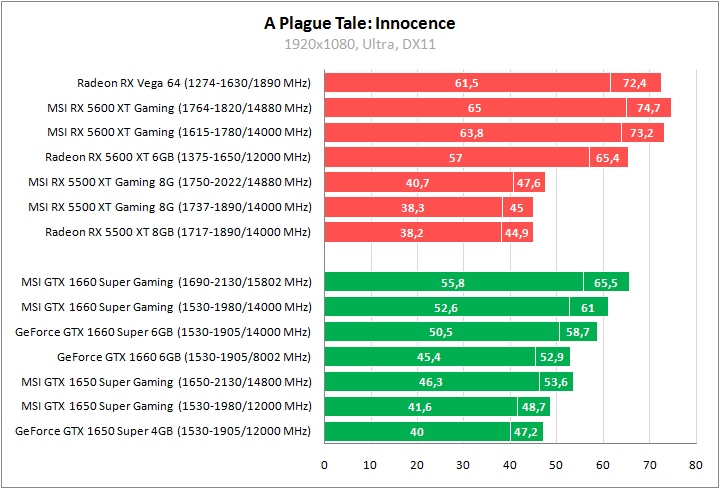This screenshot has width=720, height=489.
Task: Click the 65,5 value on GTX 1660 Super bar
Action: 606,283
